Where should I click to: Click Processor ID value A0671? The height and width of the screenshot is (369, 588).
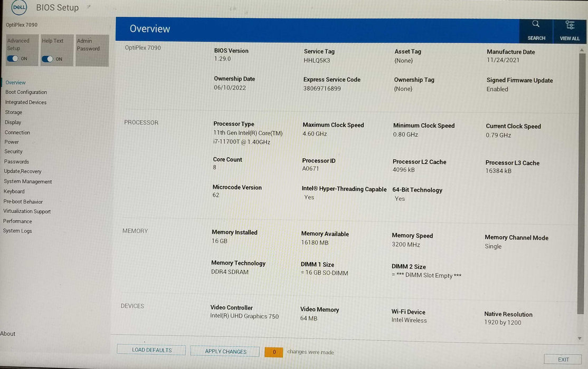coord(310,169)
